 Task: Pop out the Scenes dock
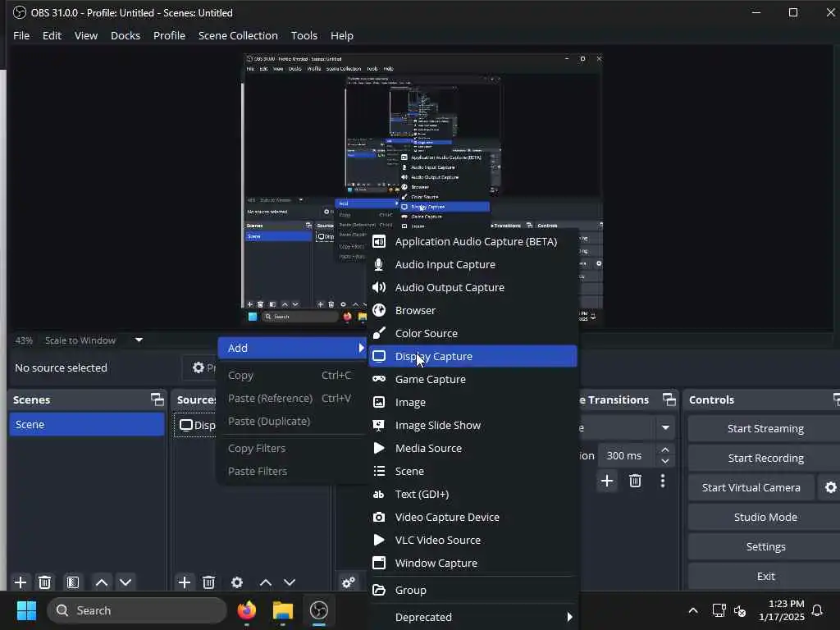[x=157, y=399]
